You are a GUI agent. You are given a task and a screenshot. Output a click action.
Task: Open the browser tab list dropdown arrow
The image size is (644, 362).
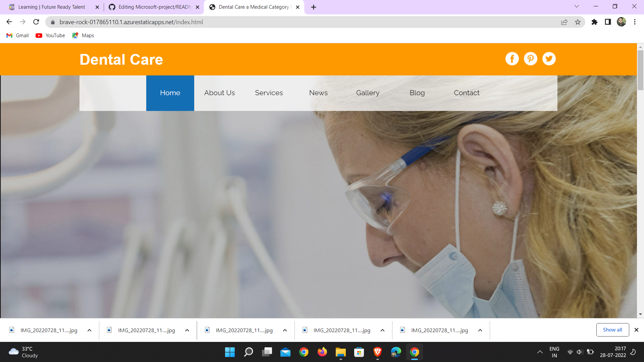pos(576,6)
